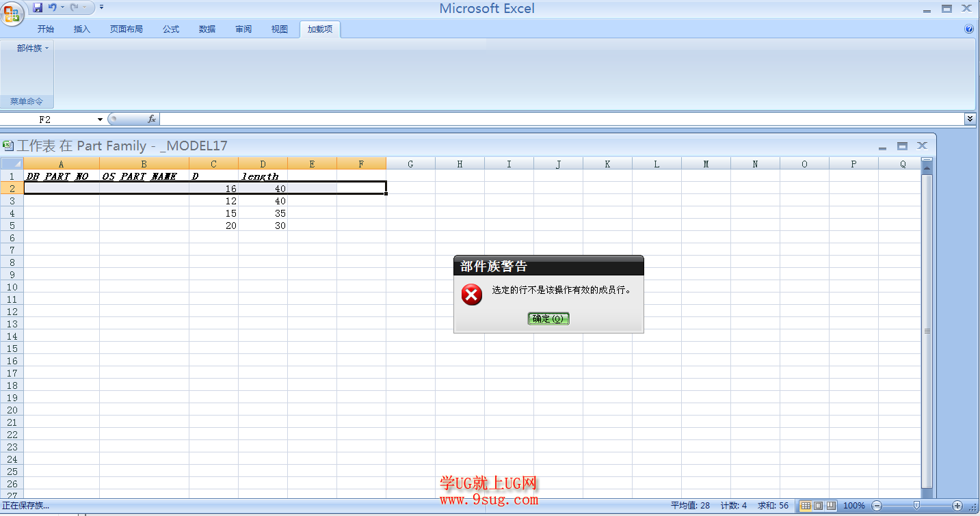Open the Office button menu
The width and height of the screenshot is (980, 516).
[x=12, y=13]
